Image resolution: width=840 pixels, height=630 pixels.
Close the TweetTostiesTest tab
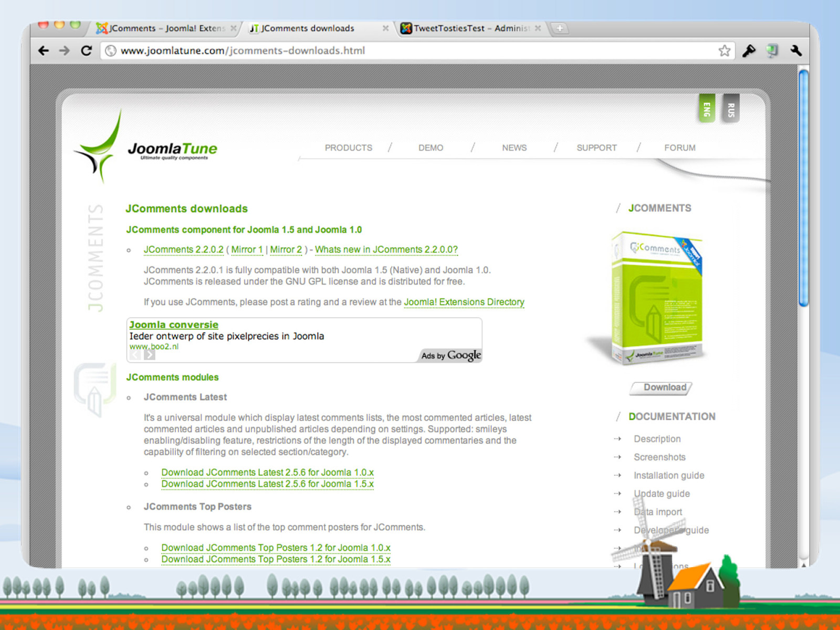tap(538, 28)
